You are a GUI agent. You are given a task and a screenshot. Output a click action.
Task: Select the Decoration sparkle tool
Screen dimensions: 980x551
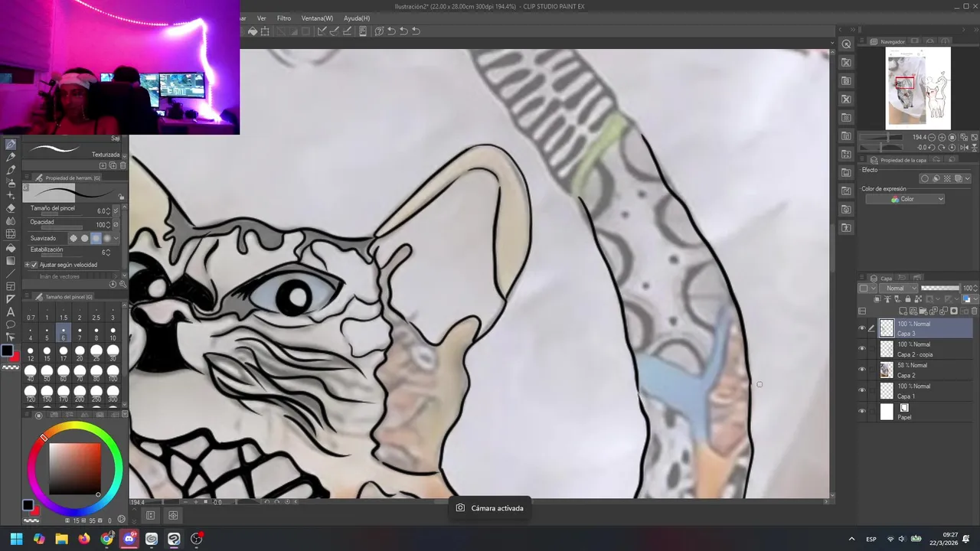(x=11, y=194)
